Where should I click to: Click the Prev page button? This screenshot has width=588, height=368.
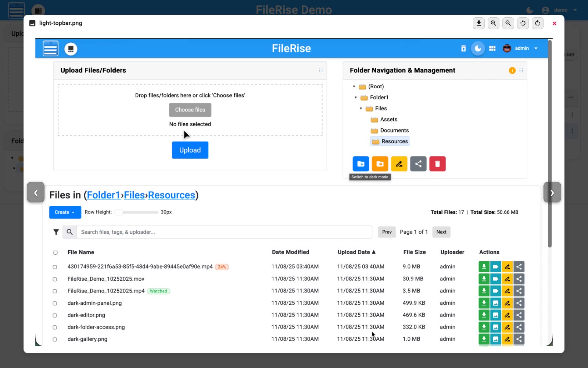[x=387, y=232]
